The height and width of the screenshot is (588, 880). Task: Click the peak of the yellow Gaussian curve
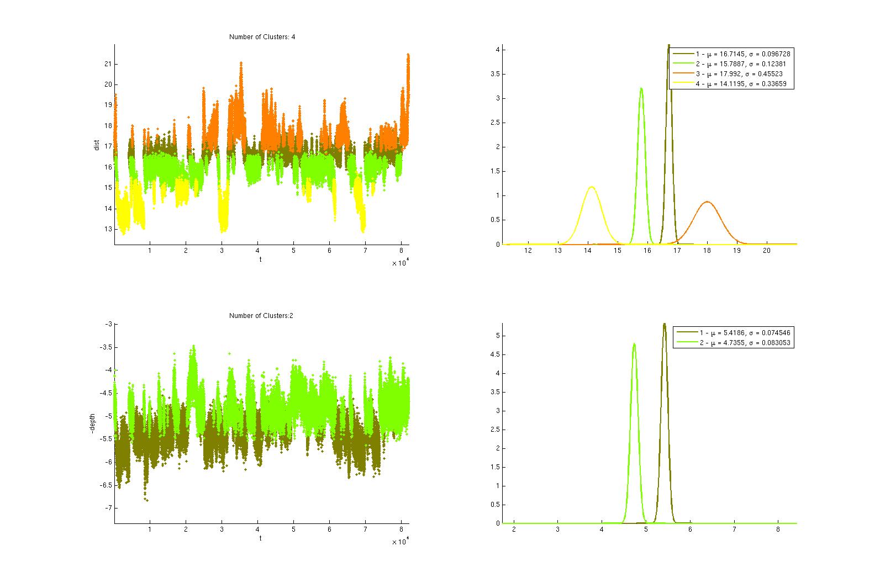[x=592, y=187]
